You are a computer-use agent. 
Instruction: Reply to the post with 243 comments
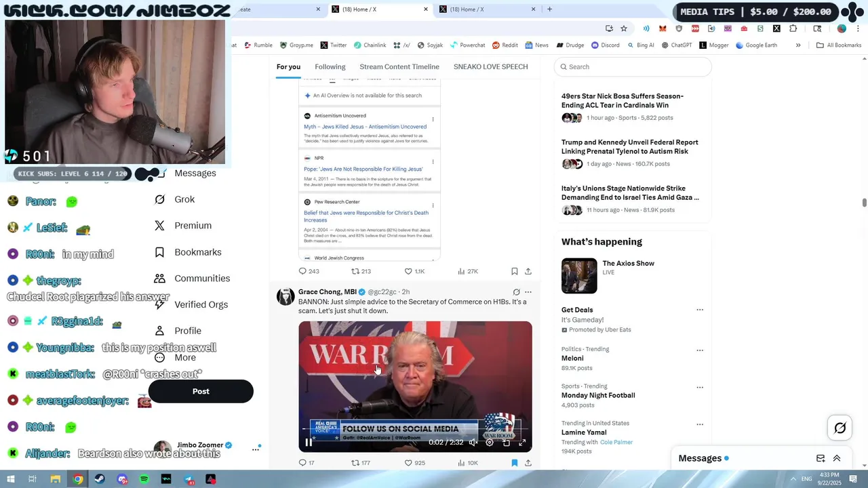[309, 271]
